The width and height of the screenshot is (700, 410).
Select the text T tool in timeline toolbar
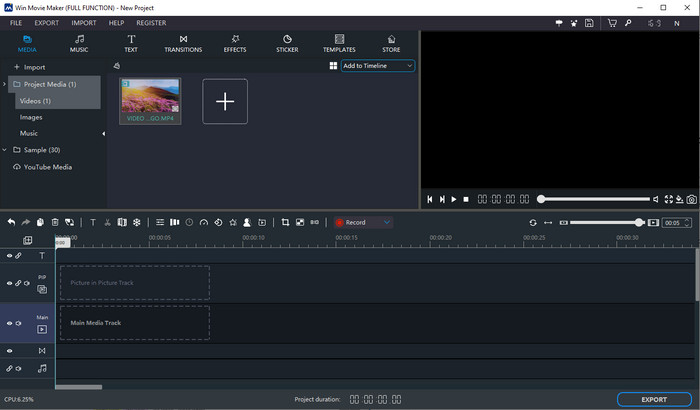pos(93,222)
